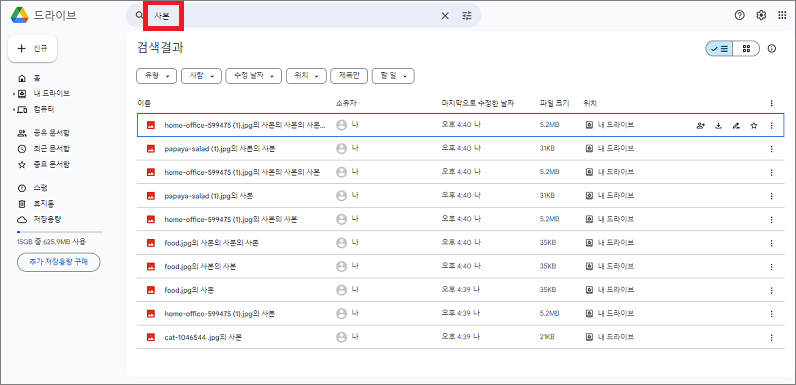Open the settings gear icon
This screenshot has width=796, height=385.
click(x=760, y=15)
